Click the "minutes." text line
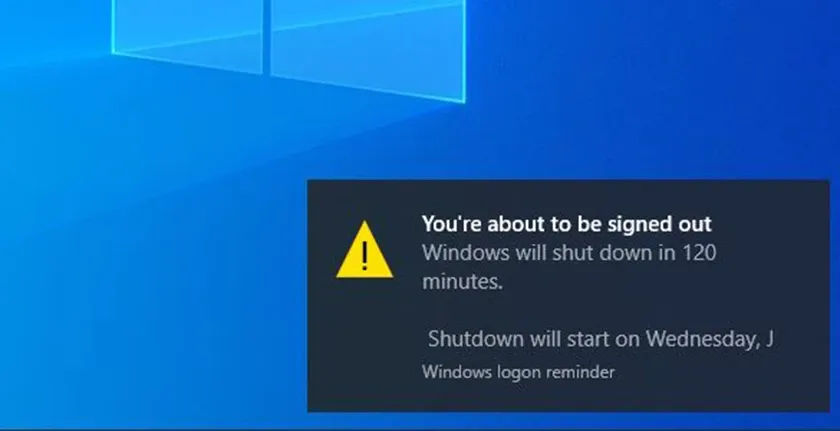Screen dimensions: 840x431 coord(462,282)
